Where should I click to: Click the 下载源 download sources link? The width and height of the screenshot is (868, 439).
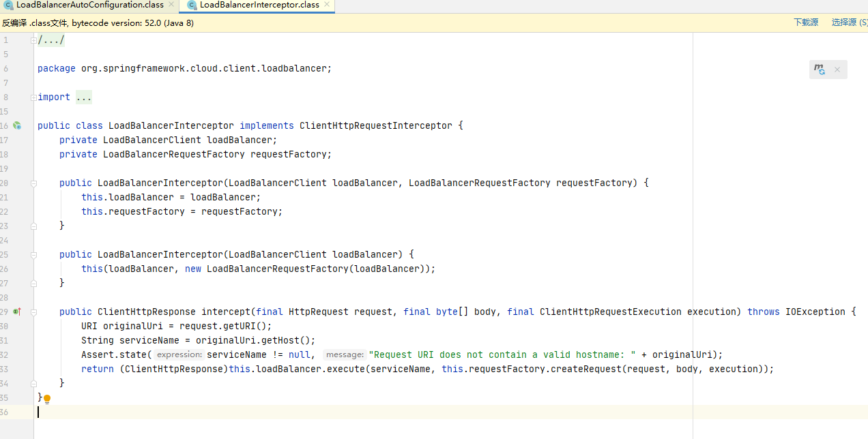pos(806,22)
